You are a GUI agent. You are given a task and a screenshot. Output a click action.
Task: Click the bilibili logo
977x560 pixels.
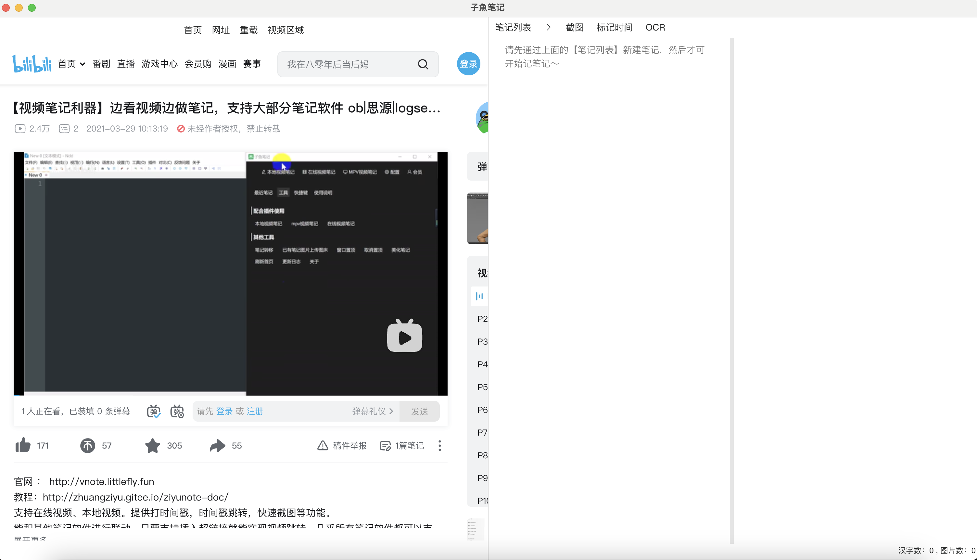tap(32, 64)
